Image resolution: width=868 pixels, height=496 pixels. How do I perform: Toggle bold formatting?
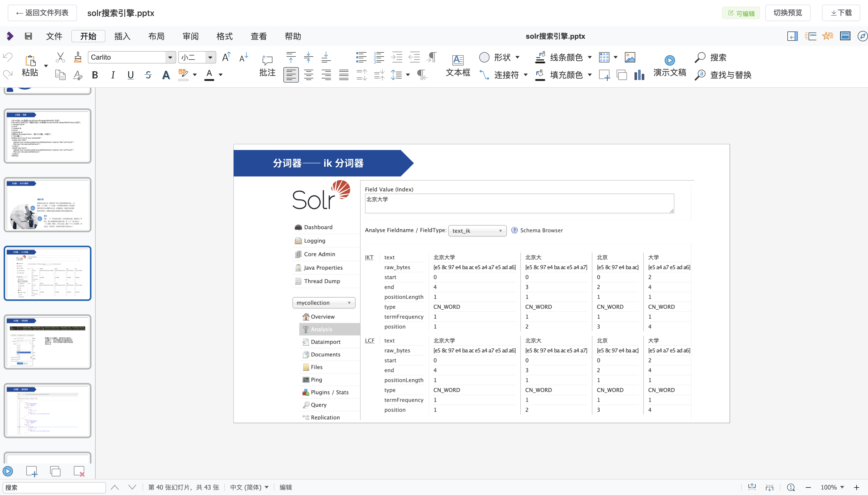coord(95,75)
